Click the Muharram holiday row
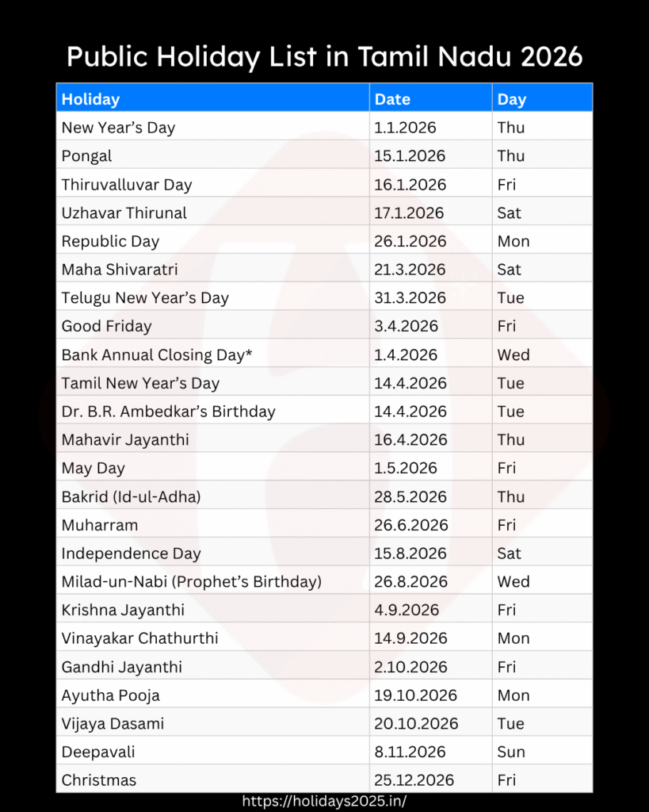The width and height of the screenshot is (649, 812). point(100,526)
